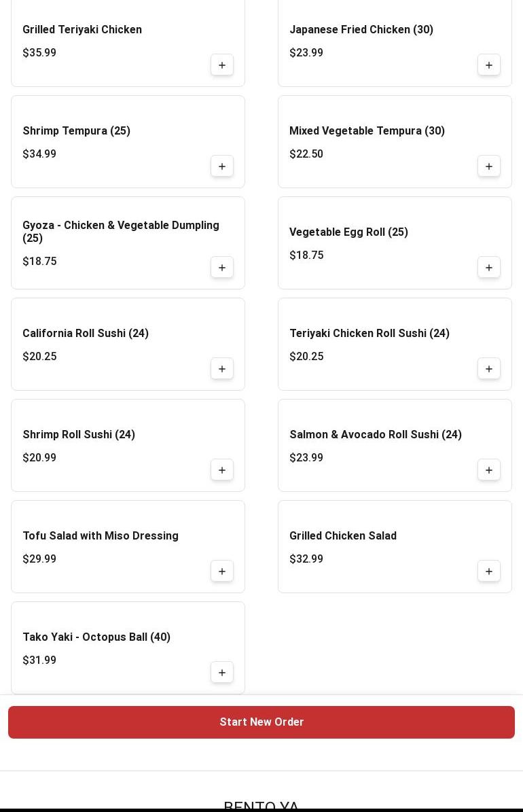Add Teriyaki Chicken Roll Sushi plus icon
Screen dimensions: 523x812
(x=488, y=369)
